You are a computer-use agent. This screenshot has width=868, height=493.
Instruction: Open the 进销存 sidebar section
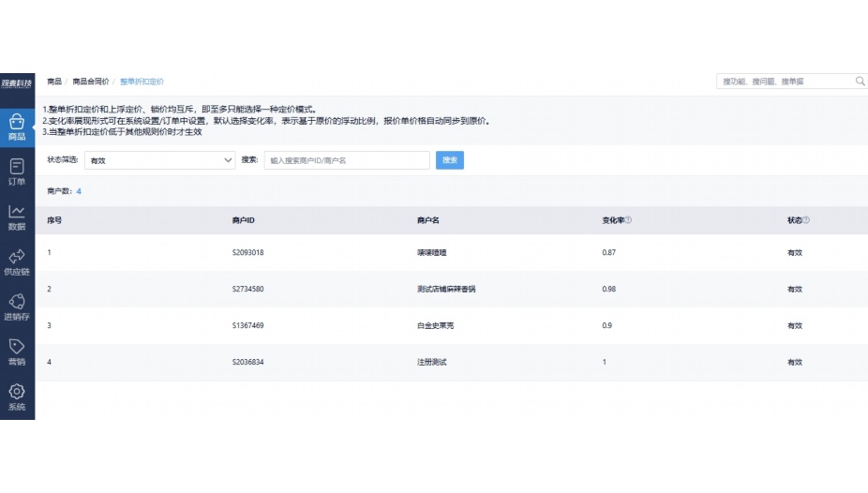[17, 307]
